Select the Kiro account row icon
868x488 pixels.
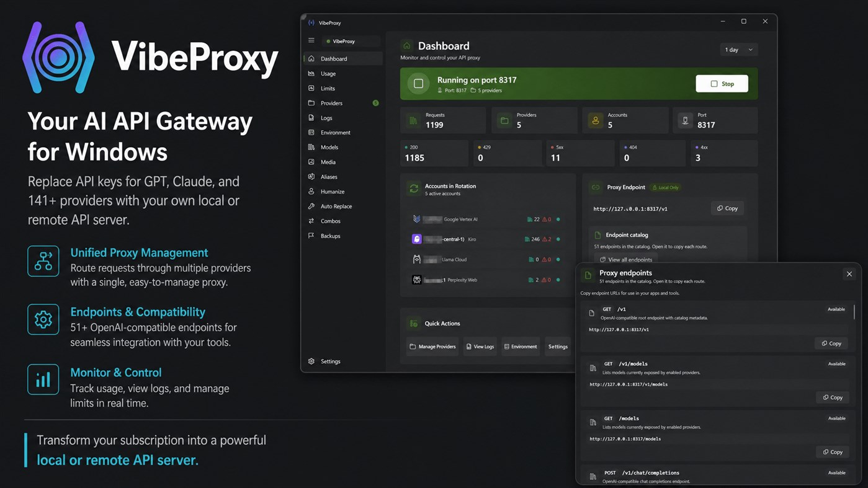pos(417,239)
